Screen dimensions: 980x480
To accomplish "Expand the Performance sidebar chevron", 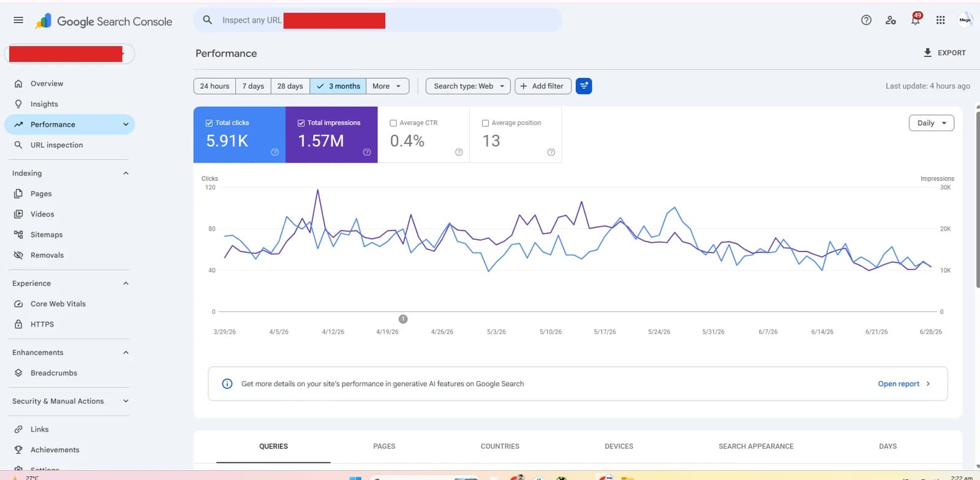I will click(126, 124).
